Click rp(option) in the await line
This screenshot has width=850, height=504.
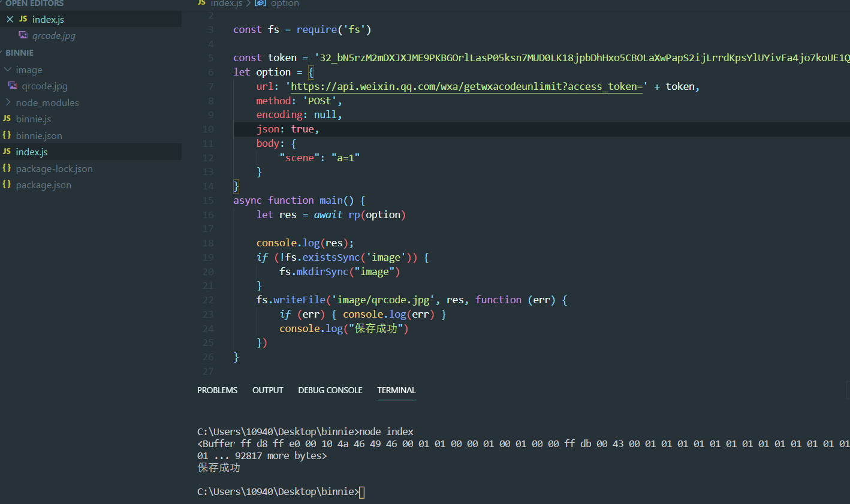coord(377,215)
